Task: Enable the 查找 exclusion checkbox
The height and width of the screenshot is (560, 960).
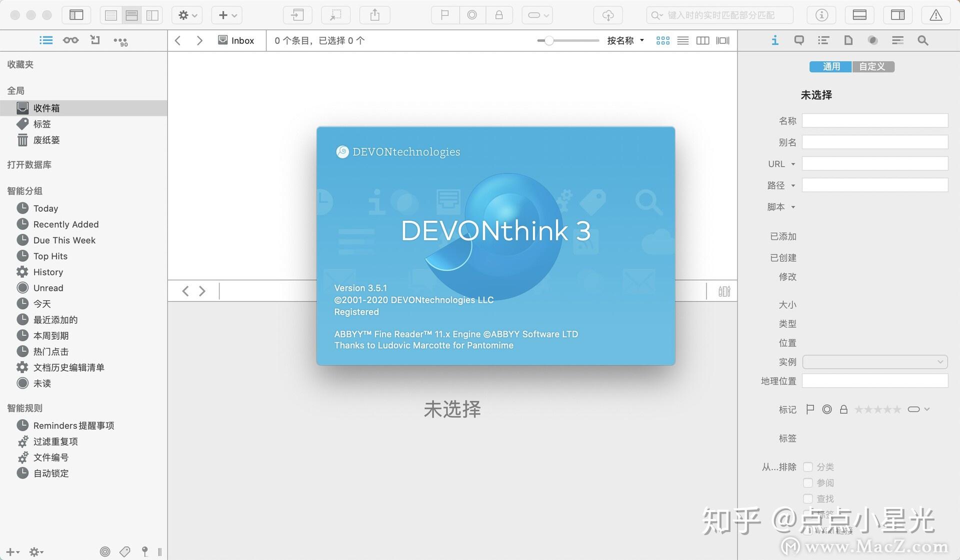Action: click(x=808, y=499)
